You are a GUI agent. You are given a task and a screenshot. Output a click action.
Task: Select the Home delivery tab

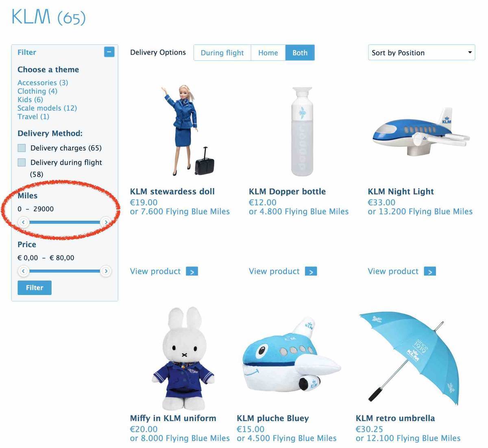click(x=268, y=52)
